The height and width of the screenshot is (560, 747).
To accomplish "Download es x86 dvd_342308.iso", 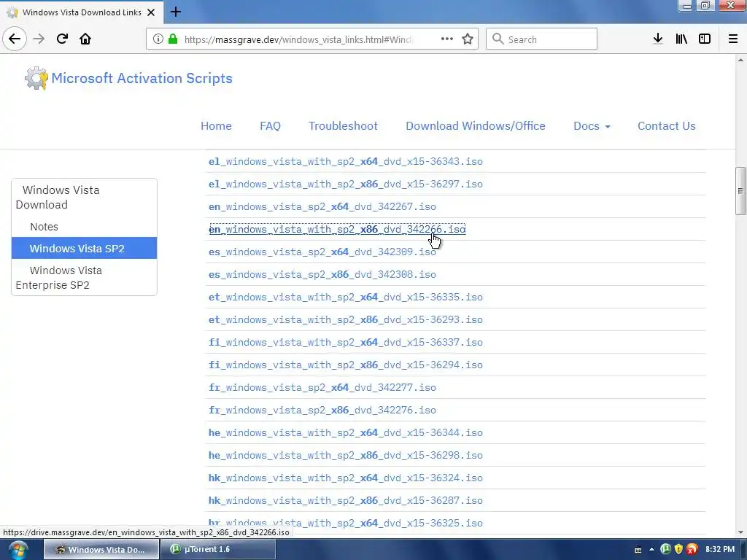I will pyautogui.click(x=322, y=274).
